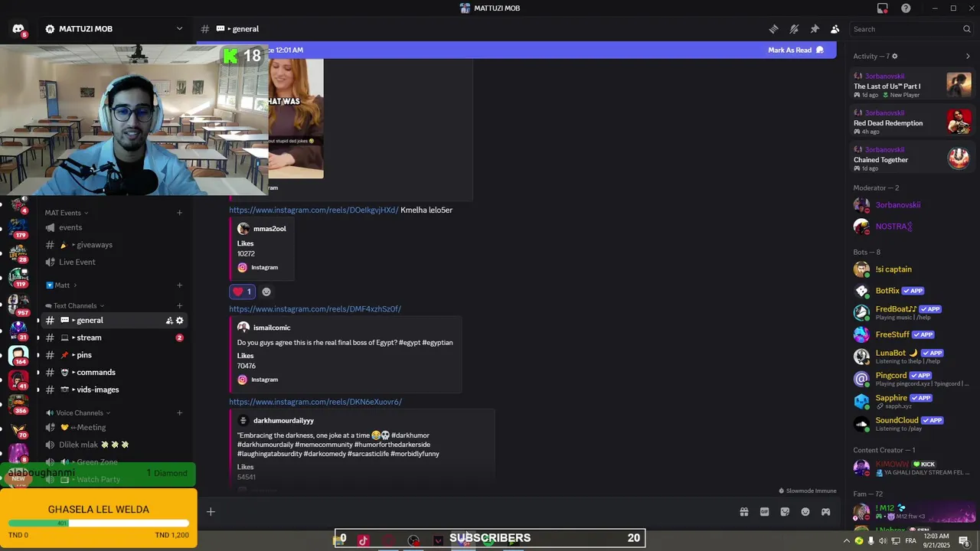Select LunaBot in member list
The image size is (980, 551).
[912, 357]
